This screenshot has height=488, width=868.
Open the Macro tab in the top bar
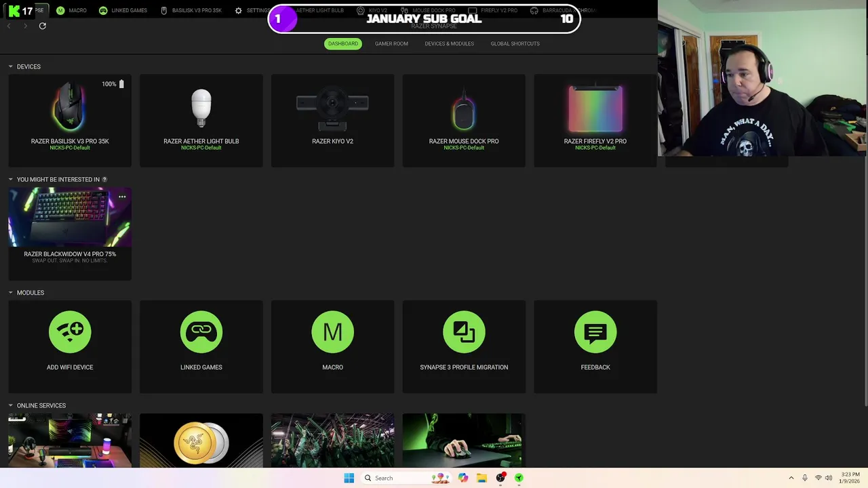(72, 10)
